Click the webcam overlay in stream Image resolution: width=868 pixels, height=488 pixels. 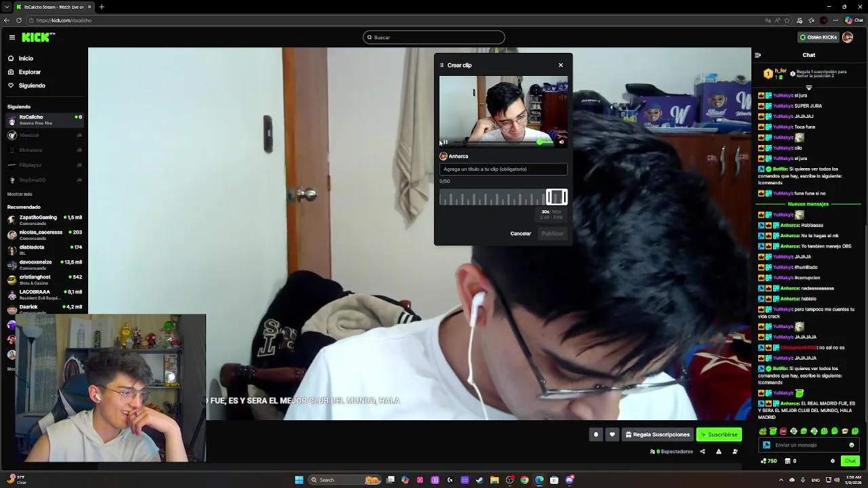point(111,388)
